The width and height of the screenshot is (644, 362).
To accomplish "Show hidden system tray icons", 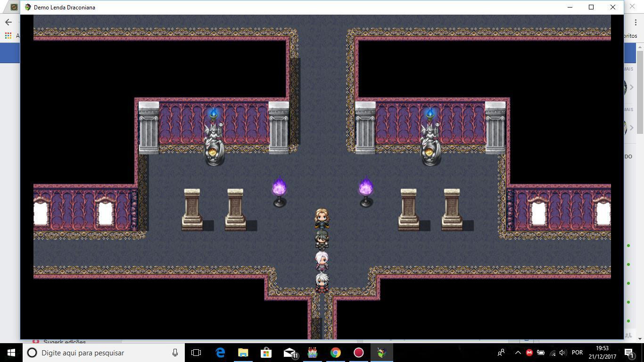I will point(518,353).
